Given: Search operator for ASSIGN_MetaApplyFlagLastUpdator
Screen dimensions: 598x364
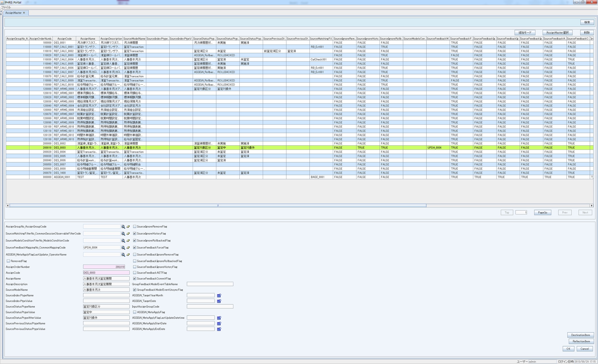Looking at the screenshot, I should pyautogui.click(x=123, y=255).
